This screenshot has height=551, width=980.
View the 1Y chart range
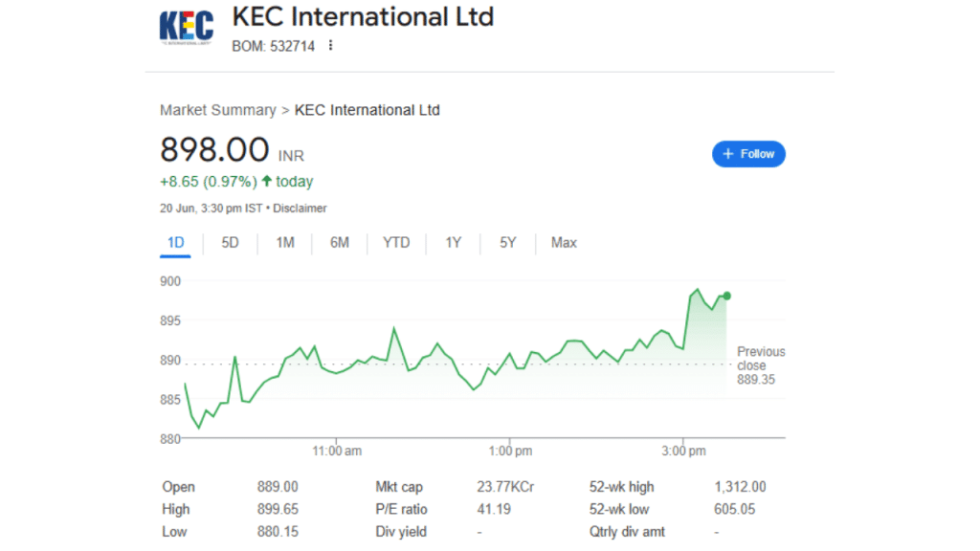point(453,242)
